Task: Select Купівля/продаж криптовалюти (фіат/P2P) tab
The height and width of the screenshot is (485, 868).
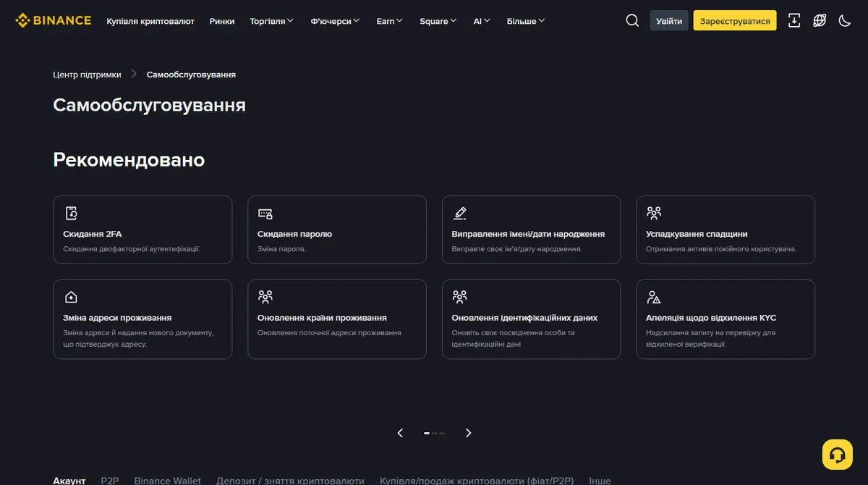Action: tap(477, 480)
